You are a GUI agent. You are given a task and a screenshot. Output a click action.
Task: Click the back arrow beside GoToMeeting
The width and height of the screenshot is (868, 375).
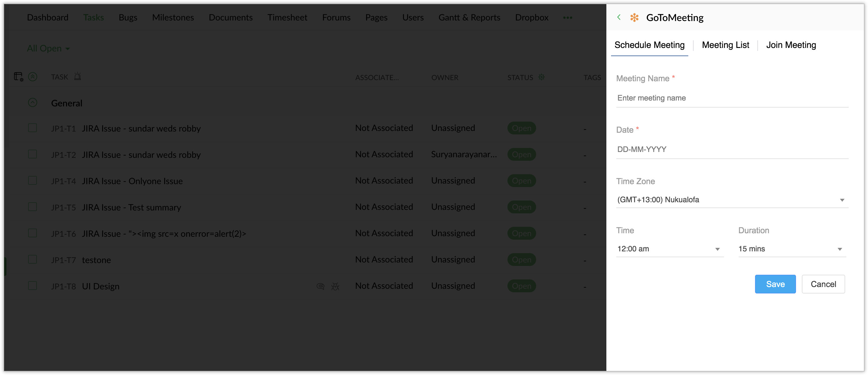click(x=619, y=17)
